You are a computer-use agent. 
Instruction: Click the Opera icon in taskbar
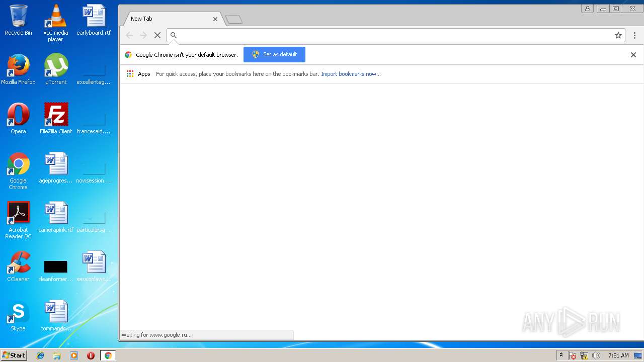91,355
